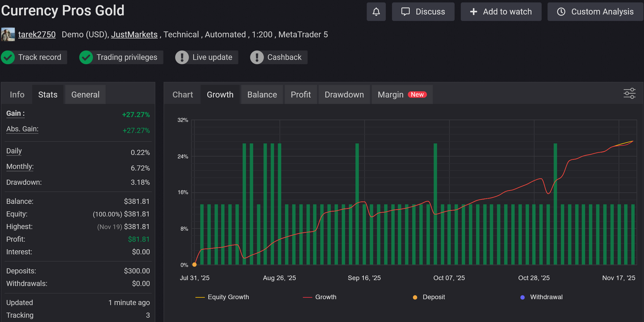Click the Track record green checkmark
The height and width of the screenshot is (322, 644).
click(x=8, y=57)
